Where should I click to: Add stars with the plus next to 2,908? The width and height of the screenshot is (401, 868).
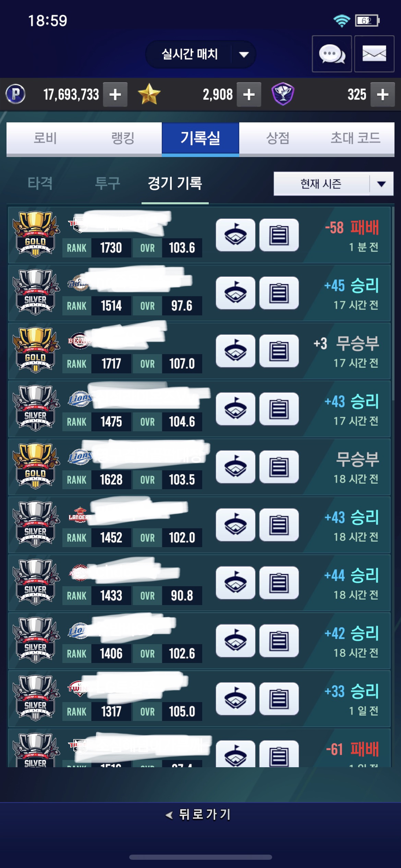coord(249,94)
